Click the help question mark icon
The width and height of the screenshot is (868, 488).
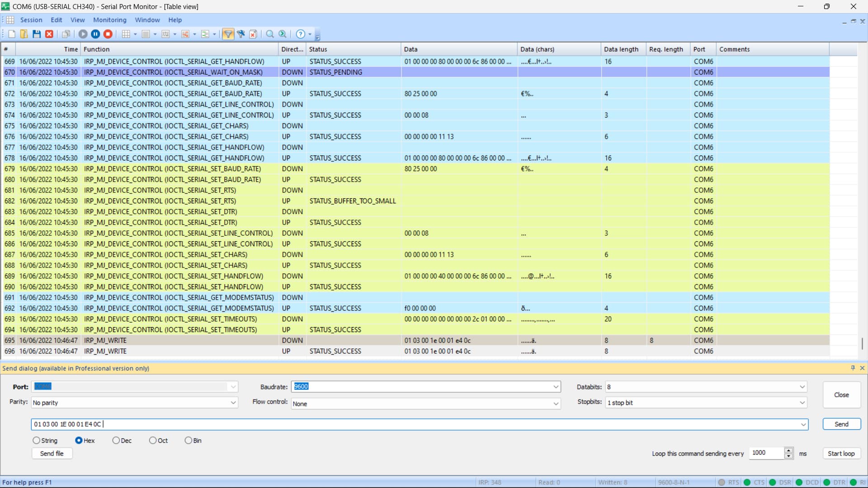tap(300, 34)
